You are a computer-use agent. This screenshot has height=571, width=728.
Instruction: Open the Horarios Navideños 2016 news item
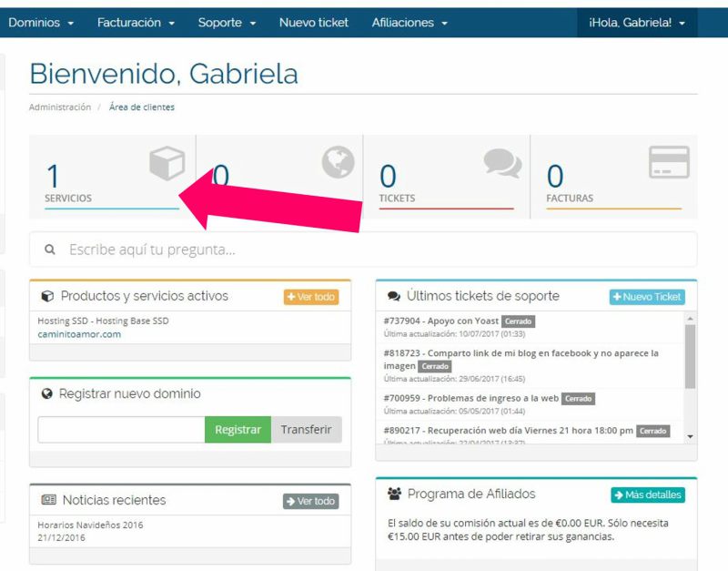90,525
